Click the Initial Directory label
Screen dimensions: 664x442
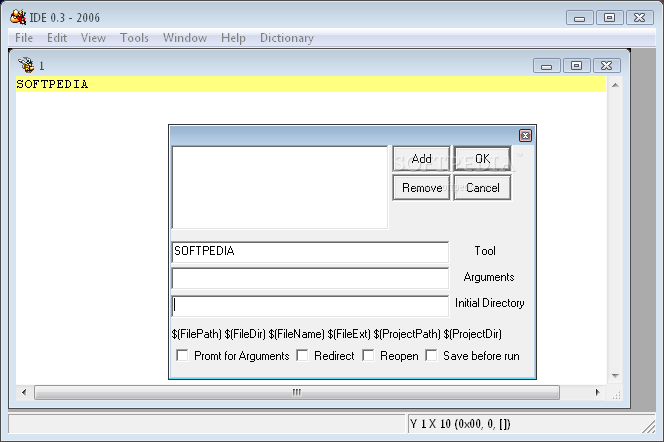[x=490, y=303]
